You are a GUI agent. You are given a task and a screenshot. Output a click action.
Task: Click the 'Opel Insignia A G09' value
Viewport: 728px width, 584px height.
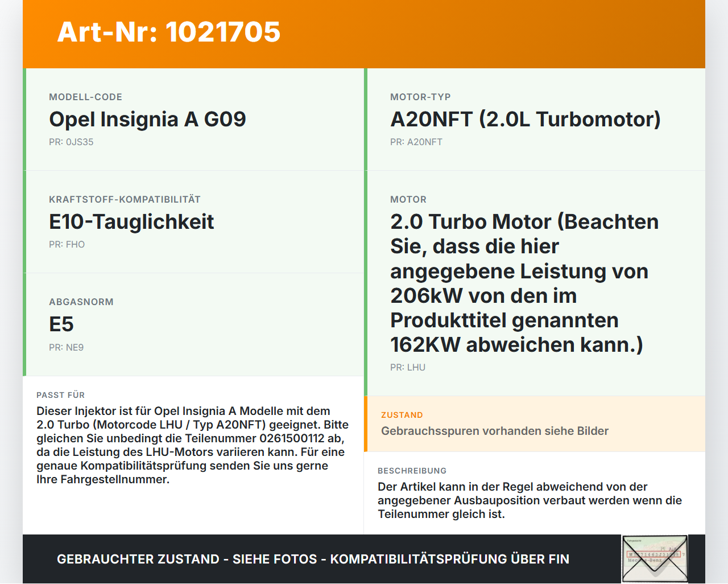tap(147, 119)
